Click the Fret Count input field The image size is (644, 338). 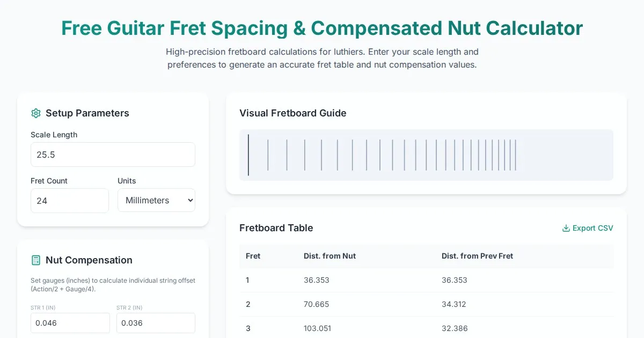click(70, 201)
